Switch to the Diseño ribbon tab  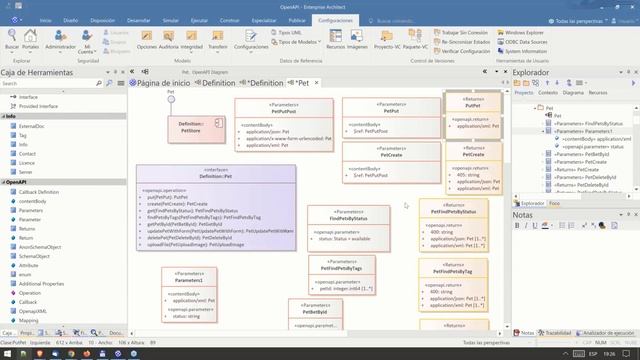click(71, 20)
